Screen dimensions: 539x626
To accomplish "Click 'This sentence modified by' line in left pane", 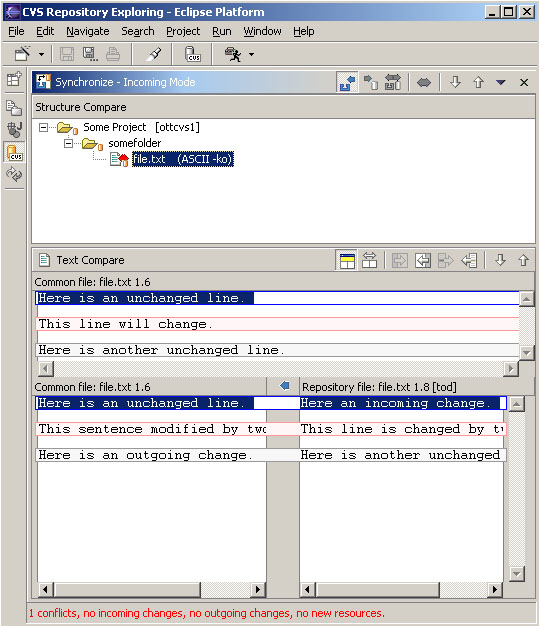I will (x=152, y=429).
